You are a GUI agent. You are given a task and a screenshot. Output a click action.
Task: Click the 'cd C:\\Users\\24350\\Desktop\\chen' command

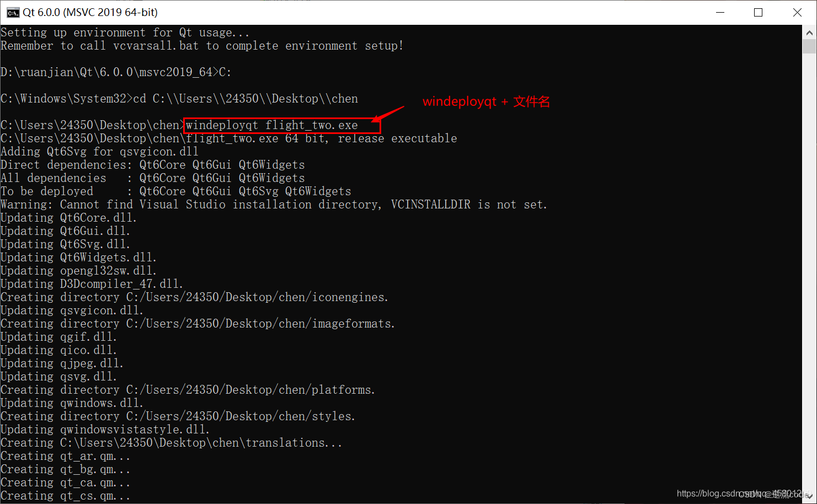[245, 99]
